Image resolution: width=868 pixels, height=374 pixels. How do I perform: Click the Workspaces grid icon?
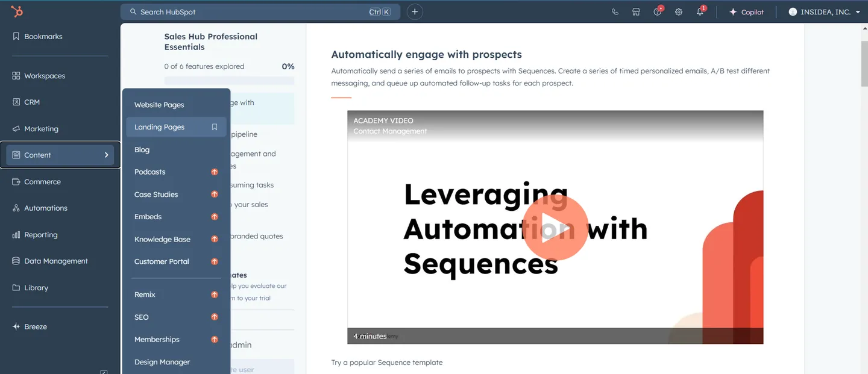click(x=16, y=76)
